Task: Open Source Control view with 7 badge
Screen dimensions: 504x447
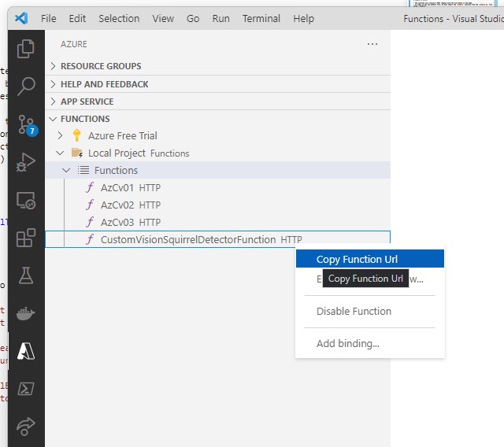Action: pyautogui.click(x=27, y=125)
